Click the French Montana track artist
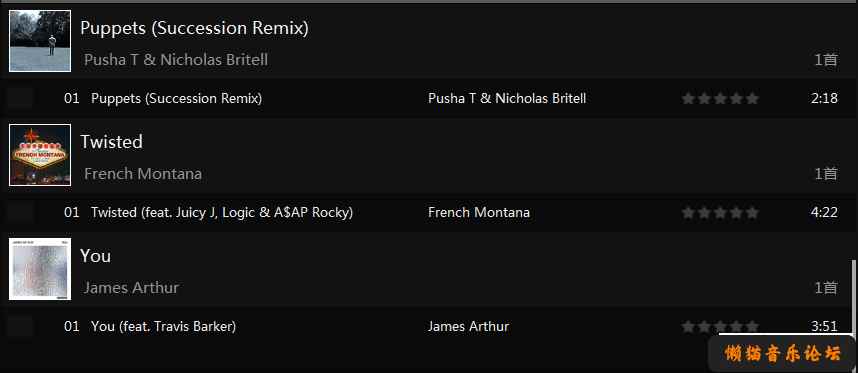The image size is (858, 373). pyautogui.click(x=479, y=212)
